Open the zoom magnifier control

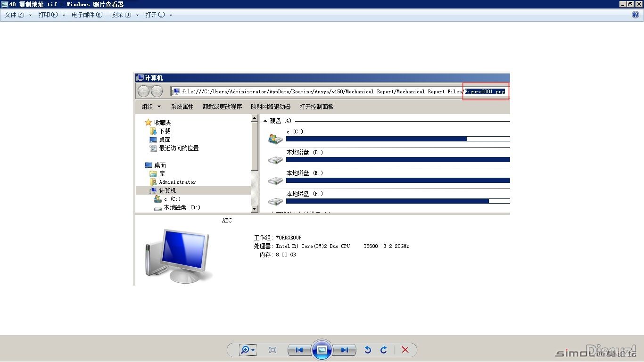pyautogui.click(x=245, y=350)
